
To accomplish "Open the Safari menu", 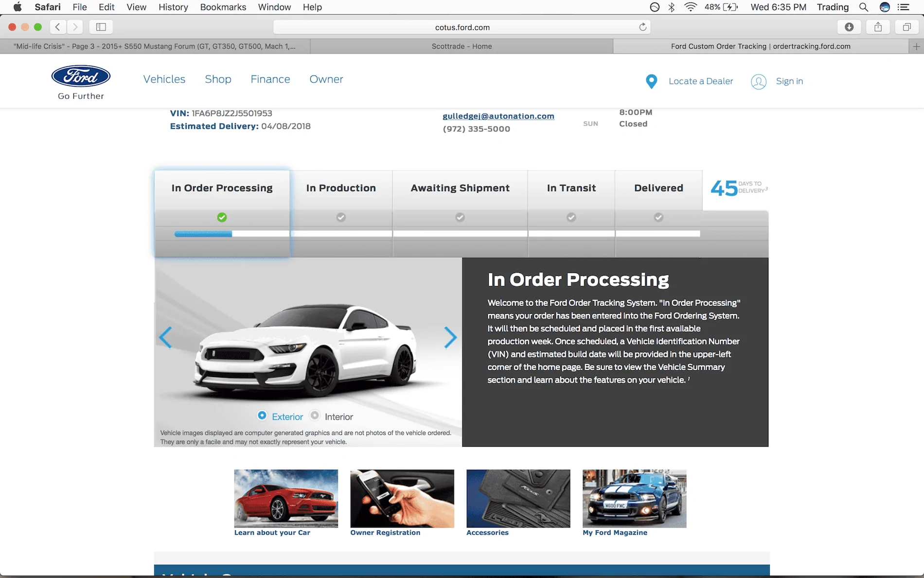I will [48, 7].
